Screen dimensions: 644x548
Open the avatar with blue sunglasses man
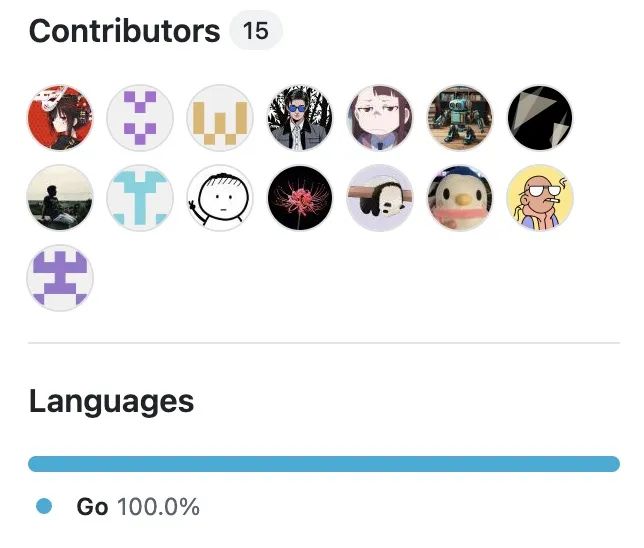pyautogui.click(x=300, y=118)
